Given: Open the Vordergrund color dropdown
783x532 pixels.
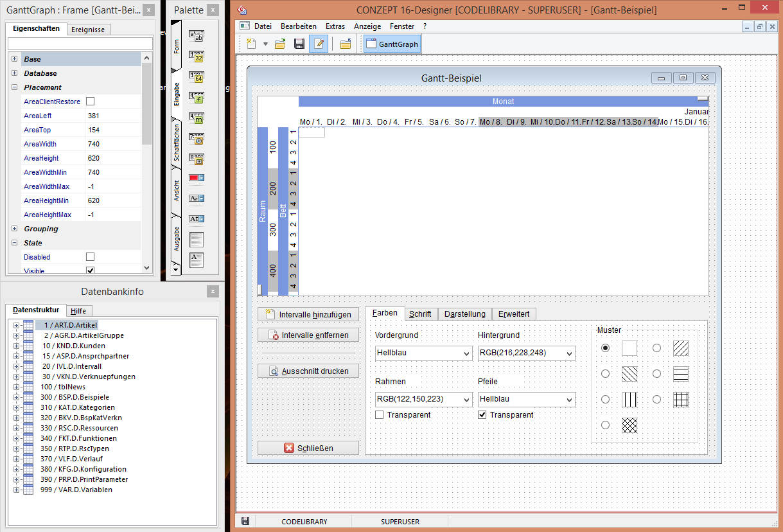Looking at the screenshot, I should 423,353.
